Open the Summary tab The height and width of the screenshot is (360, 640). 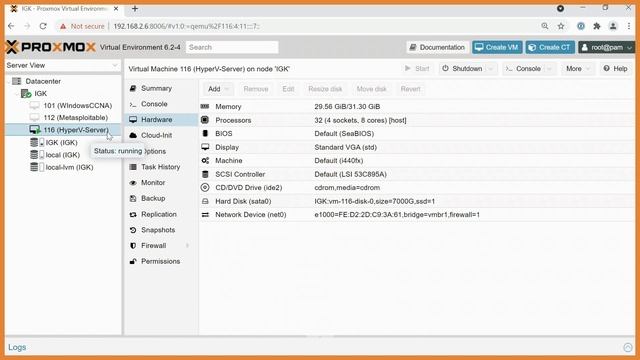156,88
